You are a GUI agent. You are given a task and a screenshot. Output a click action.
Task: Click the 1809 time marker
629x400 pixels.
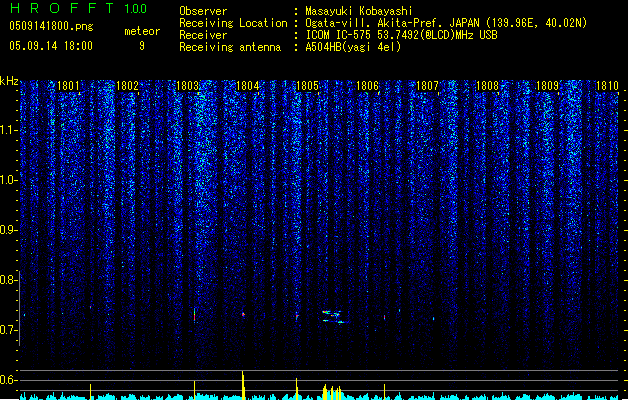[x=547, y=85]
